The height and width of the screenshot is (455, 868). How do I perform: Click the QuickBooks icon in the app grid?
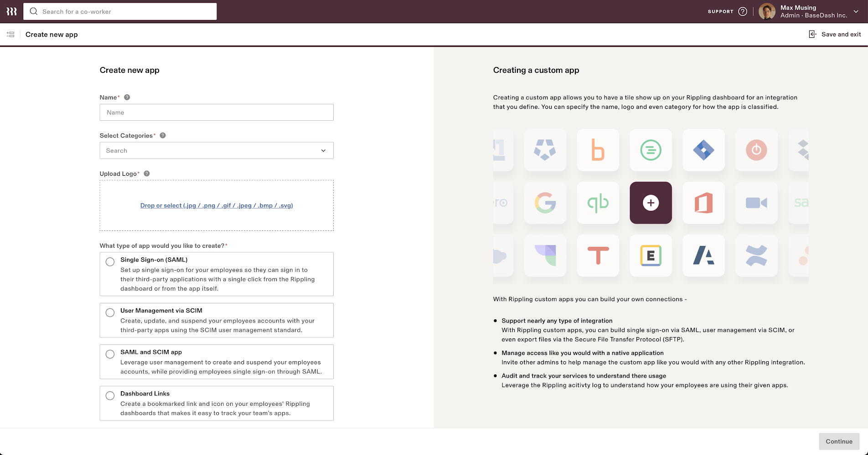[598, 203]
